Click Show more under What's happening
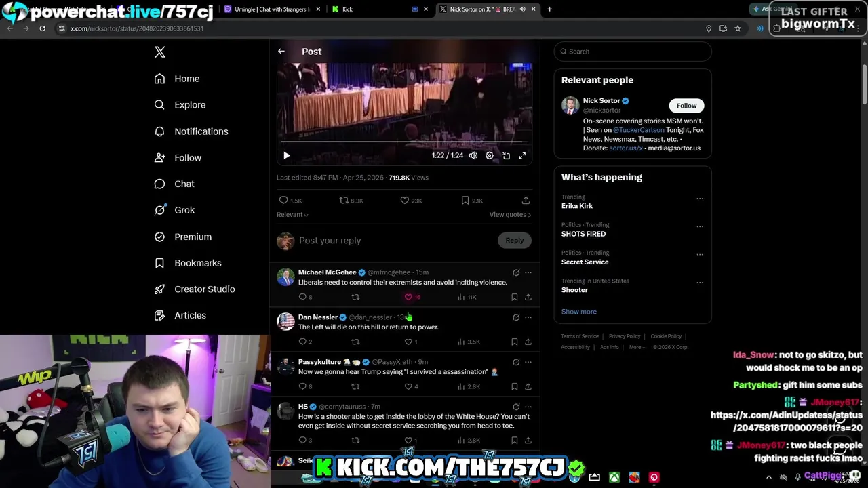Screen dimensions: 868x488 (x=579, y=312)
